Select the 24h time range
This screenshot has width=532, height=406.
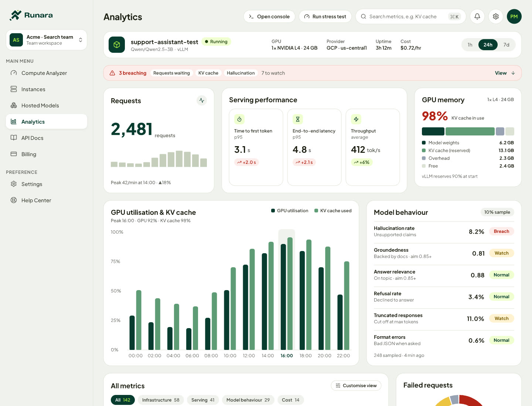(x=488, y=45)
